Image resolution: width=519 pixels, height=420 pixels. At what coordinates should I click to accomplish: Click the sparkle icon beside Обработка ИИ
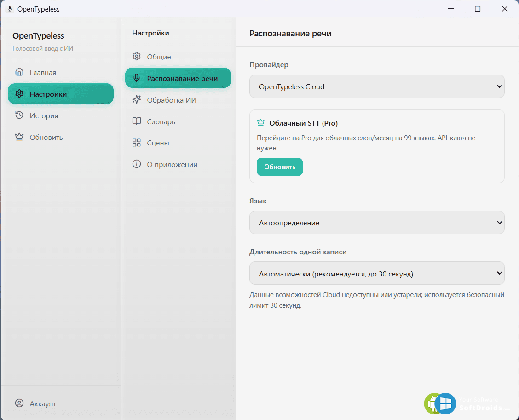(137, 100)
